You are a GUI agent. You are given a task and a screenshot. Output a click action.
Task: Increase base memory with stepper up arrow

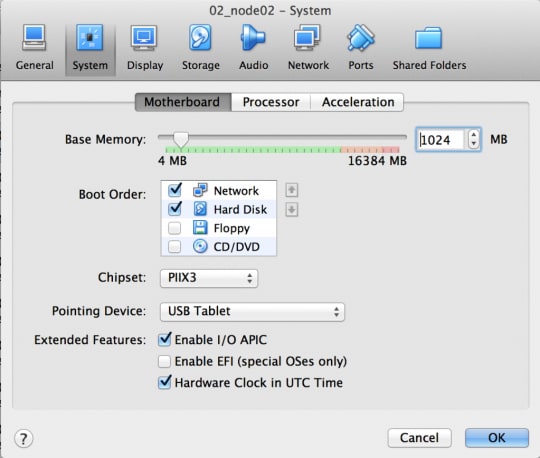point(474,135)
